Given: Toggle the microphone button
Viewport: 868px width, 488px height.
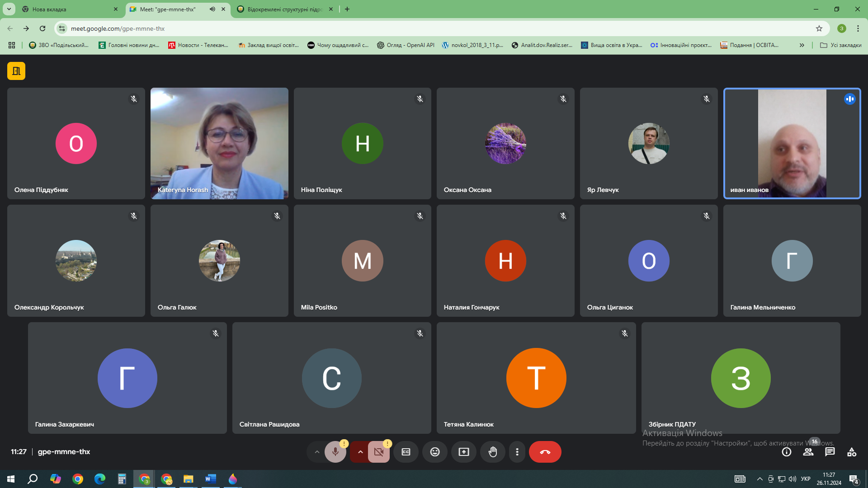Looking at the screenshot, I should tap(335, 452).
